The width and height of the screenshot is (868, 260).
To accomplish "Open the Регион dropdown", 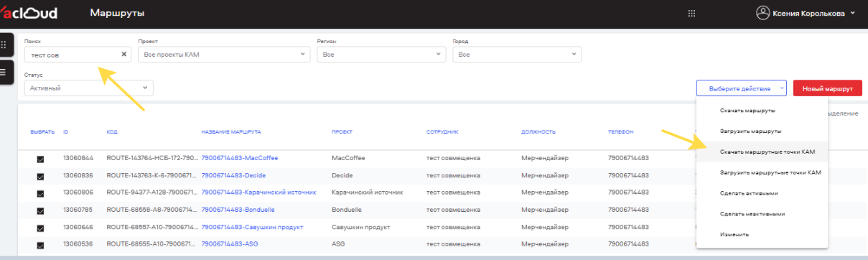I will point(381,54).
